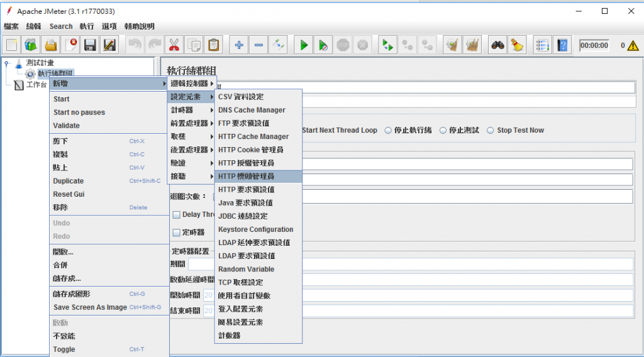Click the Undo arrow icon in the toolbar
Image resolution: width=644 pixels, height=357 pixels.
(135, 45)
